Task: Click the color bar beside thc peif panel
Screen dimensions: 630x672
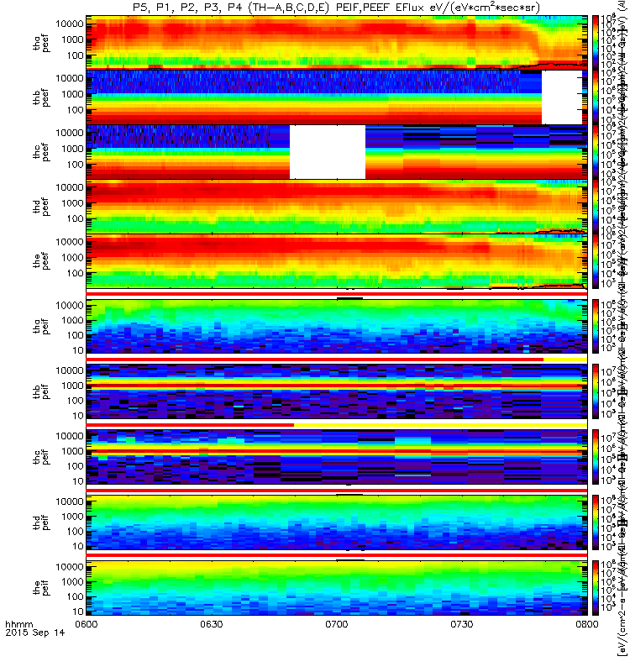Action: (x=596, y=457)
